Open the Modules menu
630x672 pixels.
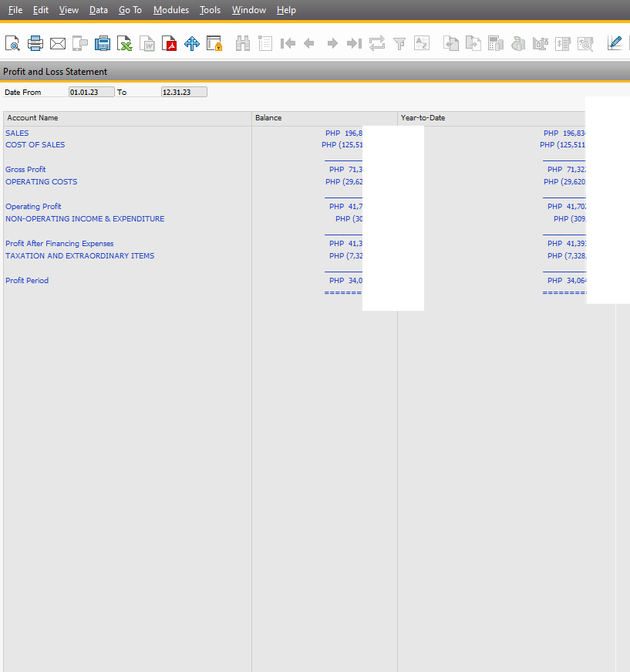click(x=171, y=10)
